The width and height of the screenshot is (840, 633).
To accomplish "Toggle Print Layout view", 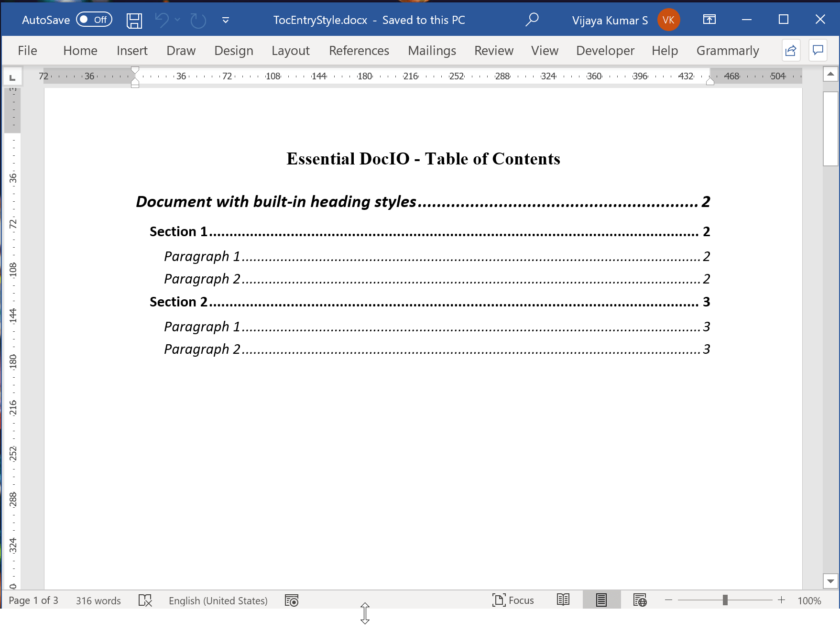I will [x=601, y=600].
